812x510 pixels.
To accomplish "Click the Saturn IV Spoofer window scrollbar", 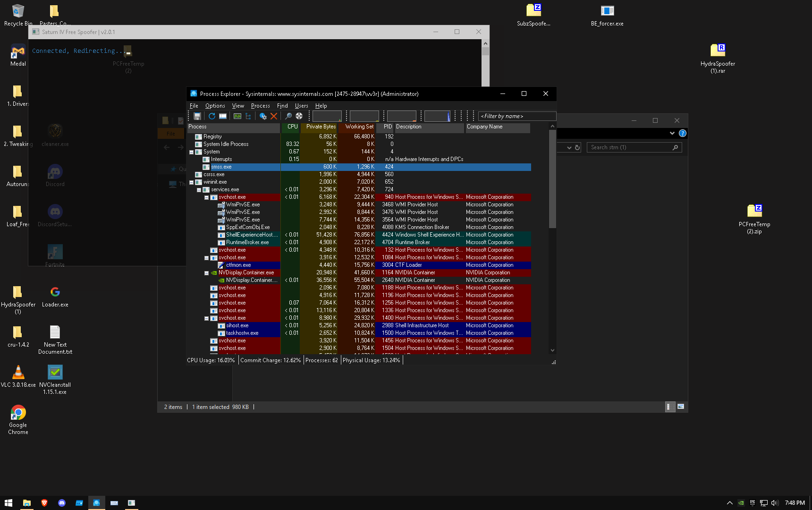I will [485, 51].
